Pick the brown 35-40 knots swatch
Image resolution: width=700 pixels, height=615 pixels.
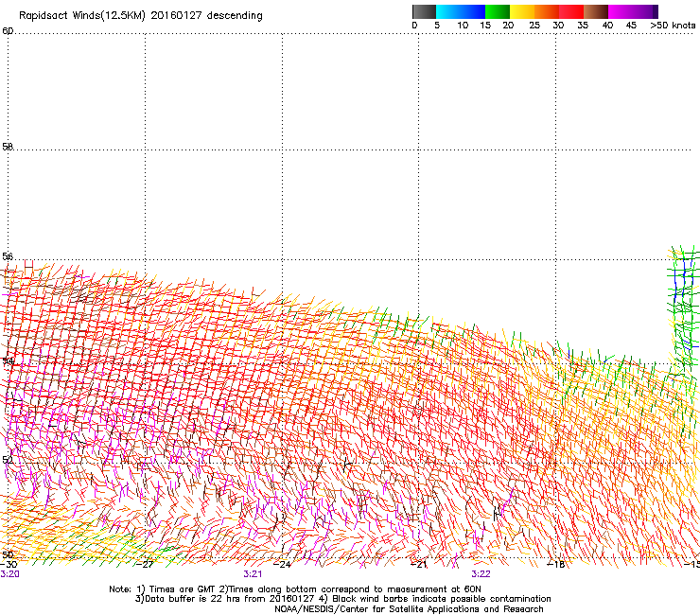pyautogui.click(x=596, y=11)
